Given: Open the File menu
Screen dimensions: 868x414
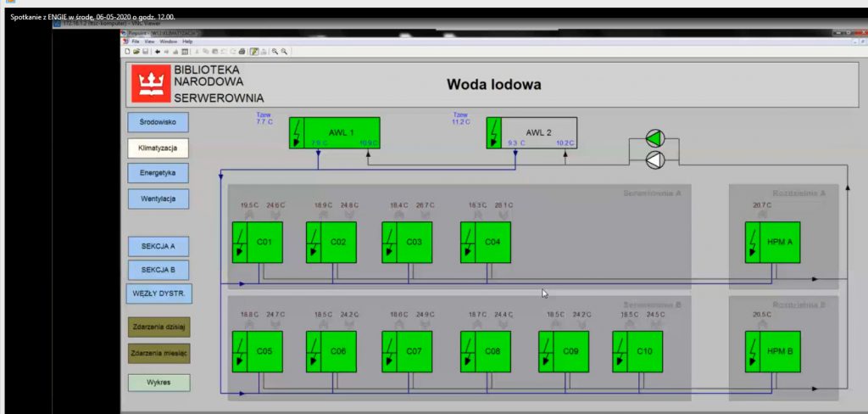Looking at the screenshot, I should pyautogui.click(x=136, y=42).
